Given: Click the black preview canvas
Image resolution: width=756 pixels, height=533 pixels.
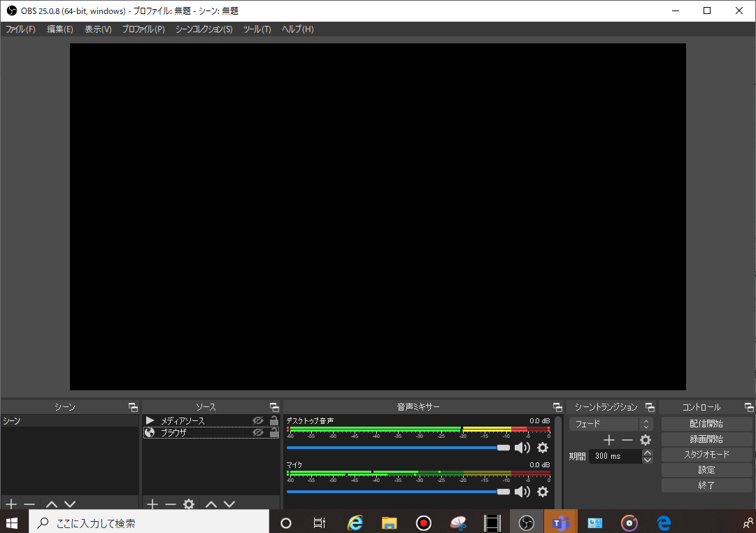Looking at the screenshot, I should point(378,217).
